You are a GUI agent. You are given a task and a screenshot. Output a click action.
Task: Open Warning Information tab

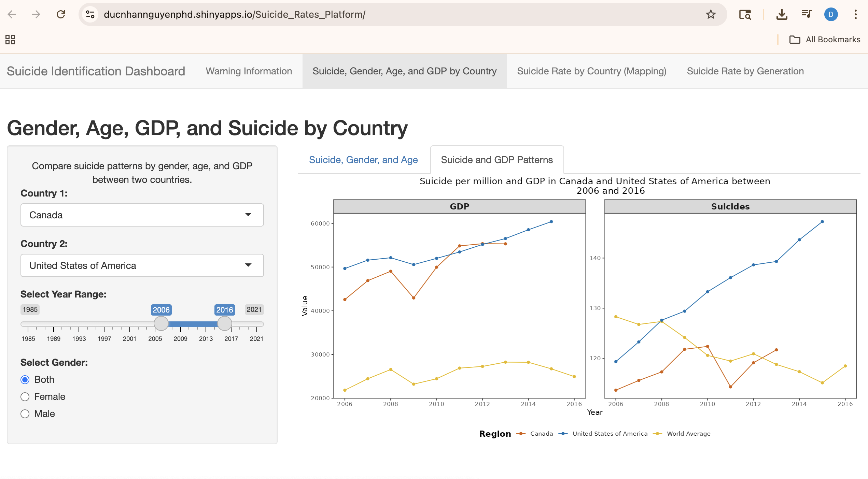[x=249, y=71]
